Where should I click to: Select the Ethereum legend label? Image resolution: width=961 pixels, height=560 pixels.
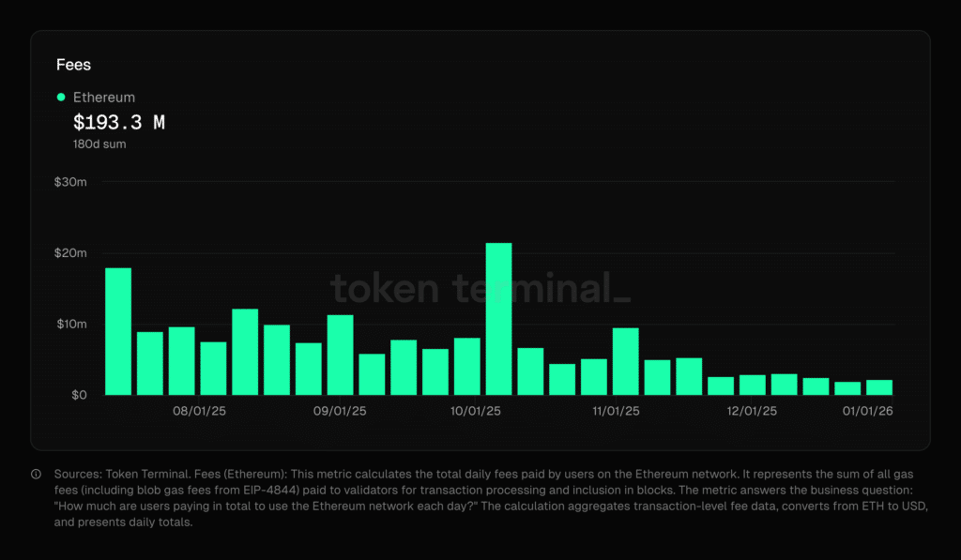click(x=103, y=97)
